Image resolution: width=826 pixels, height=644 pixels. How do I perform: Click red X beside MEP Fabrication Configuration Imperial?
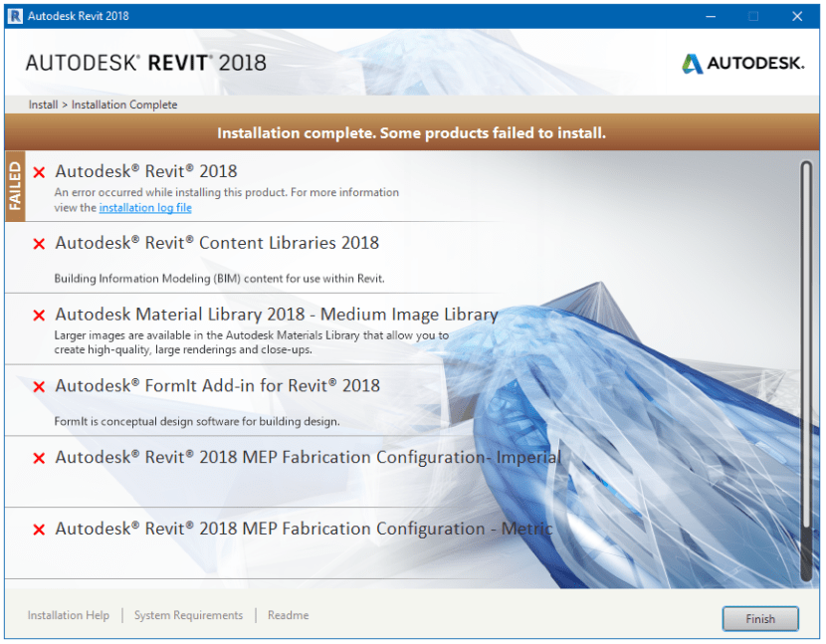[x=39, y=459]
